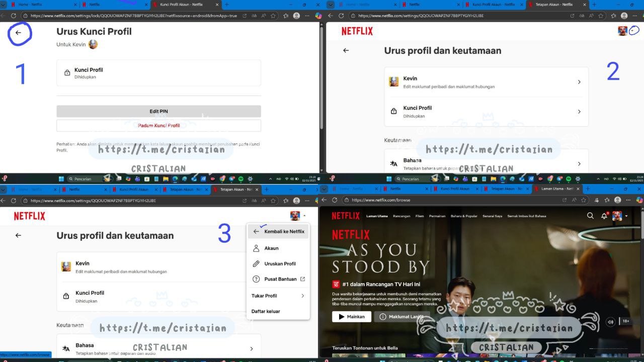This screenshot has width=644, height=362.
Task: Mute the Netflix hero trailer audio
Action: (x=611, y=322)
